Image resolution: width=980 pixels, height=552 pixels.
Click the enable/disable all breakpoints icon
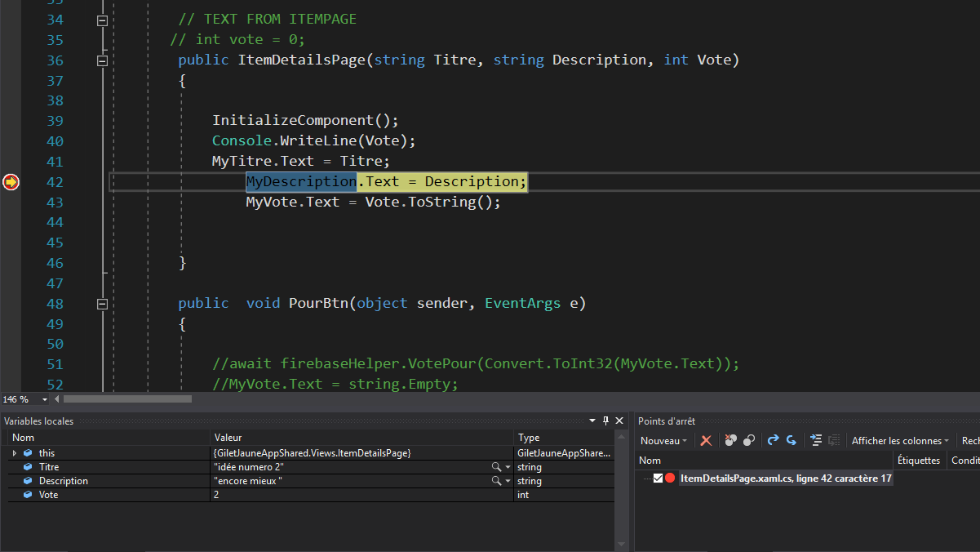749,440
